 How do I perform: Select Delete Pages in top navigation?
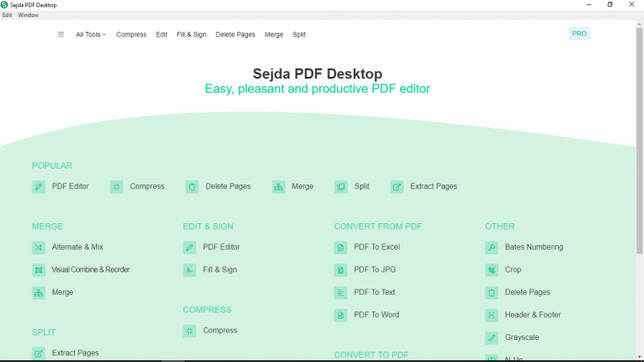tap(235, 35)
